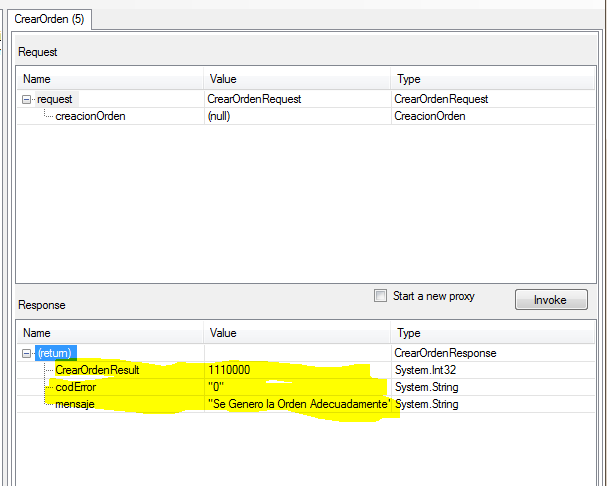Click the Request grid Name column header
607x486 pixels.
[110, 79]
